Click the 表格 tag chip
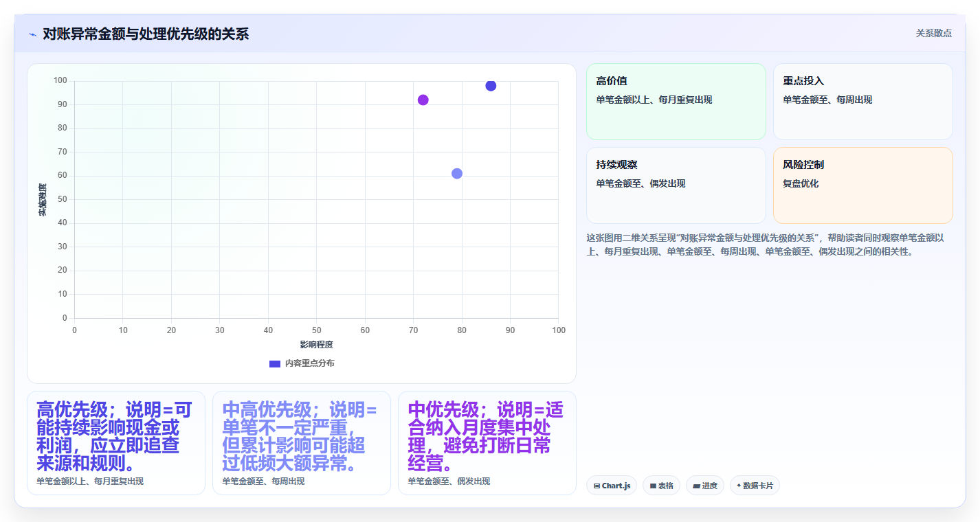Viewport: 980px width, 522px height. [661, 486]
